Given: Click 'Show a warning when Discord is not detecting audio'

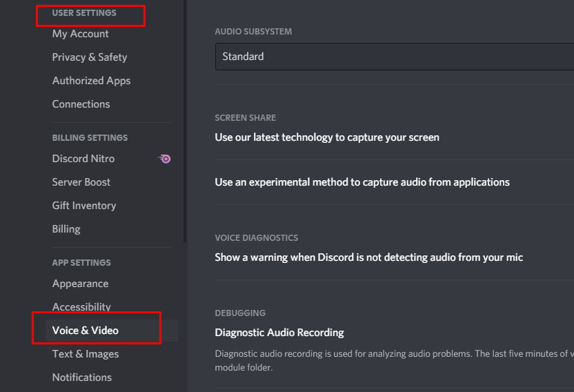Looking at the screenshot, I should [368, 257].
